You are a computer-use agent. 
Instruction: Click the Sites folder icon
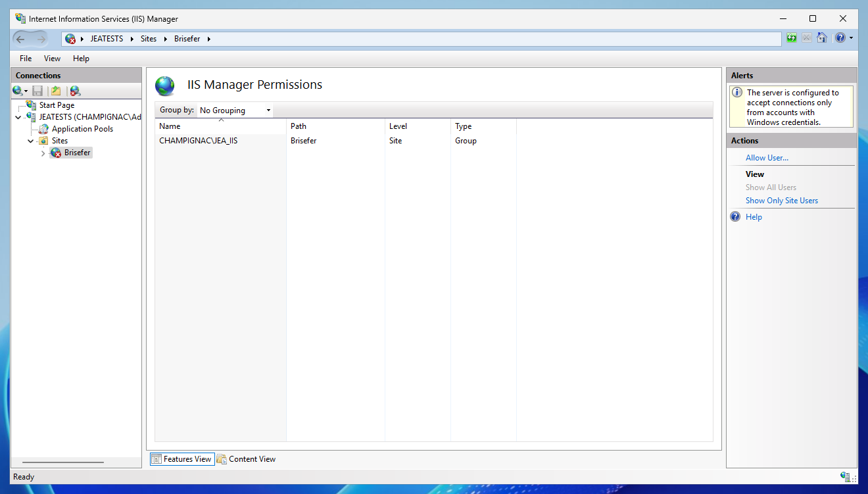[x=44, y=141]
